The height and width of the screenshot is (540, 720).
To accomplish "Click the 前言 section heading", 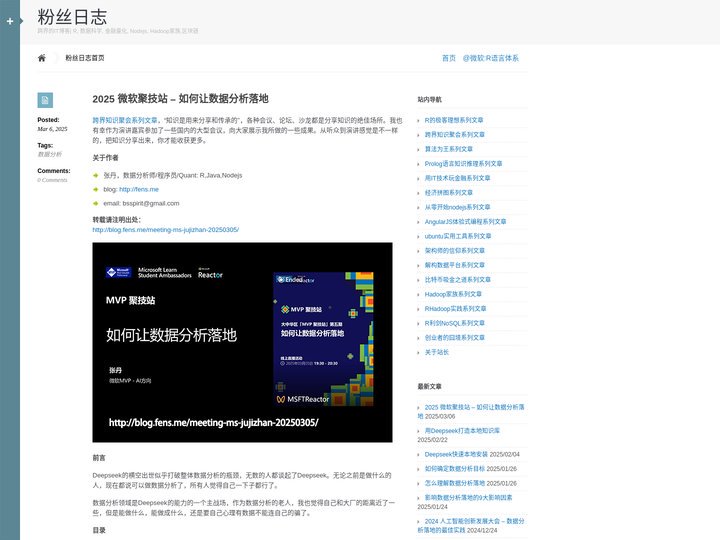I will pos(99,458).
